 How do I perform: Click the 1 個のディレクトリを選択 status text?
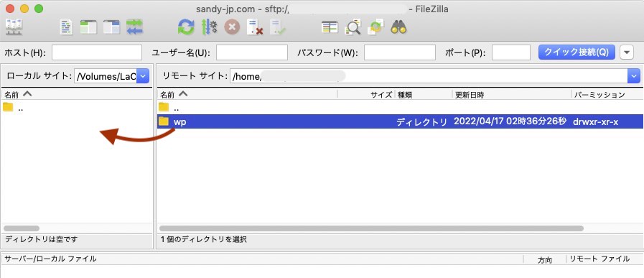point(204,239)
